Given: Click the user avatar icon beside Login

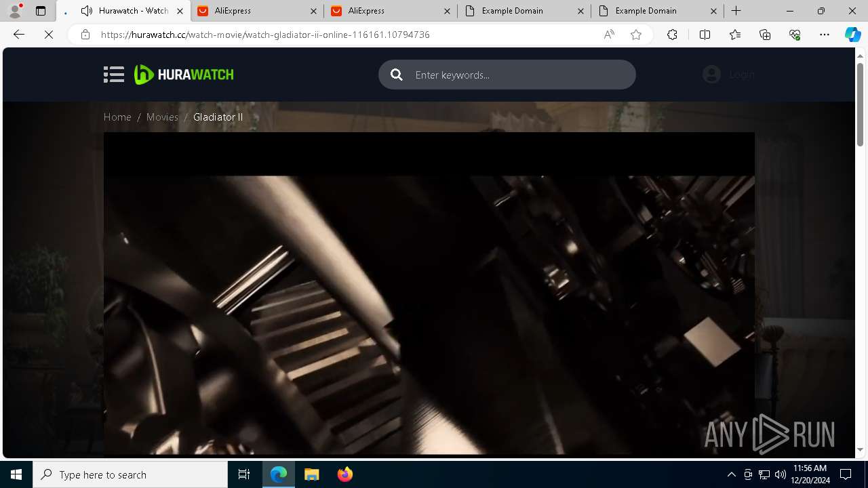Looking at the screenshot, I should click(x=711, y=75).
